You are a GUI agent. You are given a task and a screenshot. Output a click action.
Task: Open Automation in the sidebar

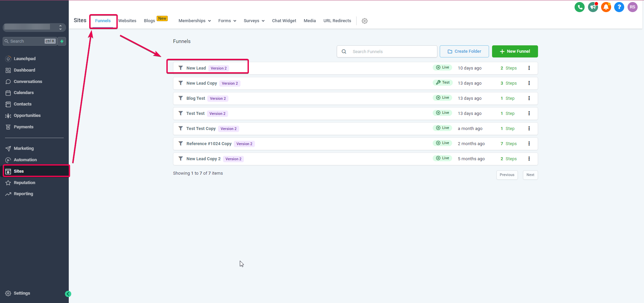[x=25, y=160]
